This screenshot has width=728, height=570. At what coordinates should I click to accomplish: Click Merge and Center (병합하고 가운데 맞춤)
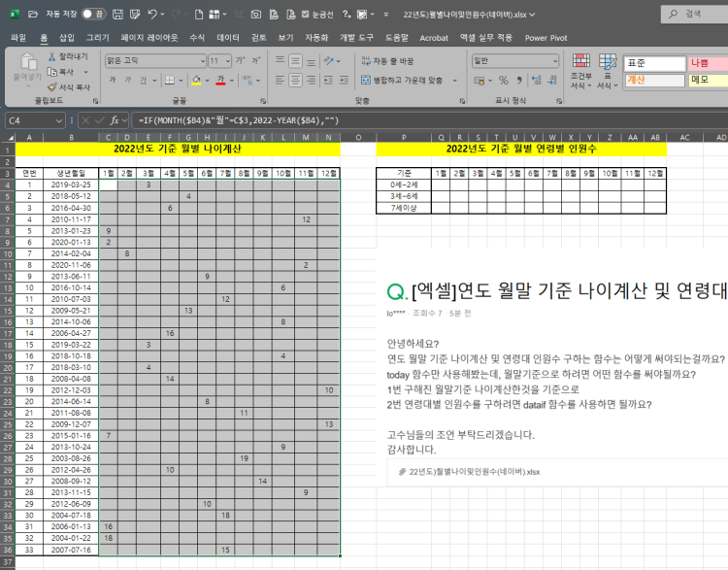tap(402, 81)
